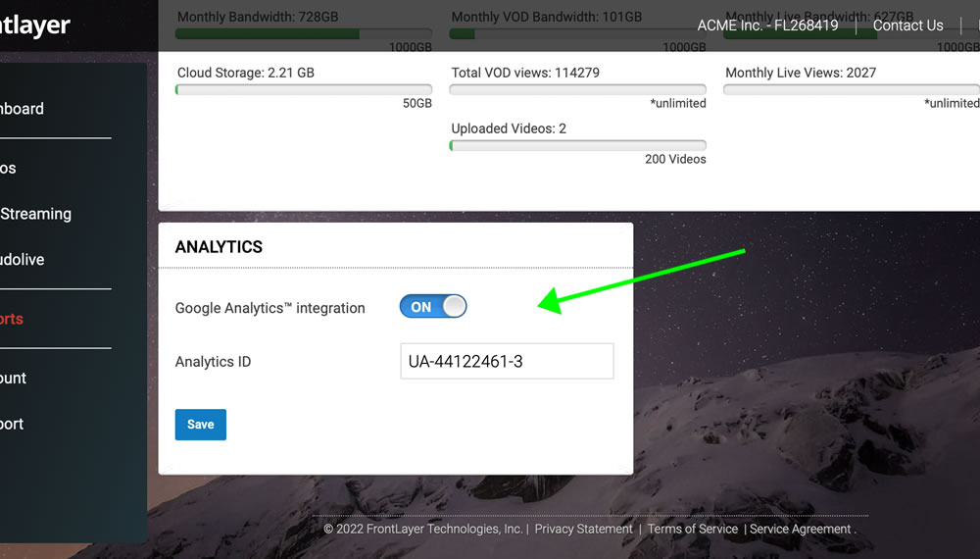Open the Videos sidebar item
Viewport: 980px width, 559px height.
point(8,169)
